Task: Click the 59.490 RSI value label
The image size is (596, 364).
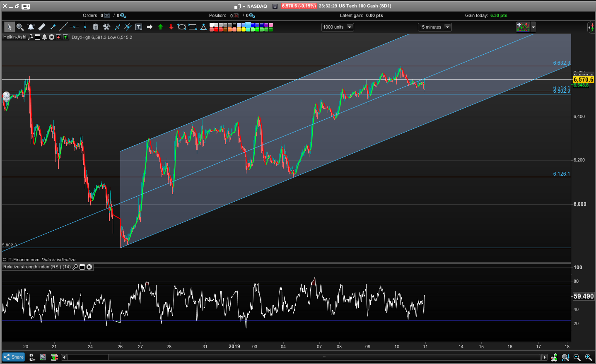Action: (x=584, y=296)
